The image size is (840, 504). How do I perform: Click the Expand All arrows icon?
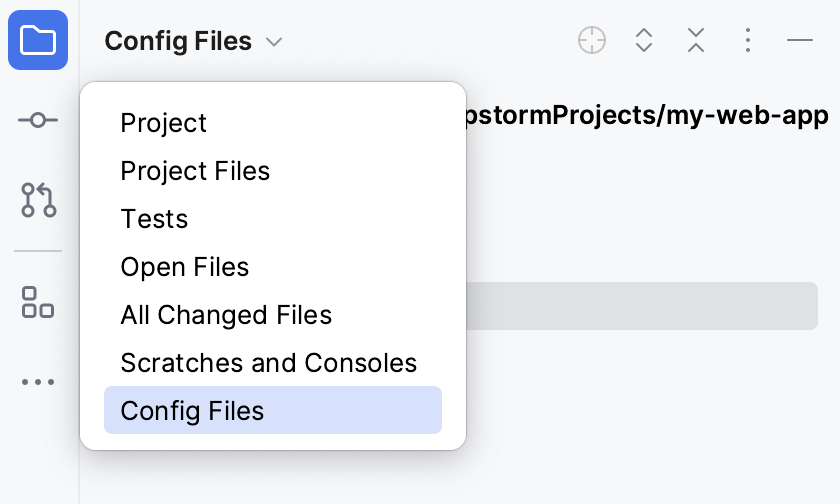pos(644,41)
